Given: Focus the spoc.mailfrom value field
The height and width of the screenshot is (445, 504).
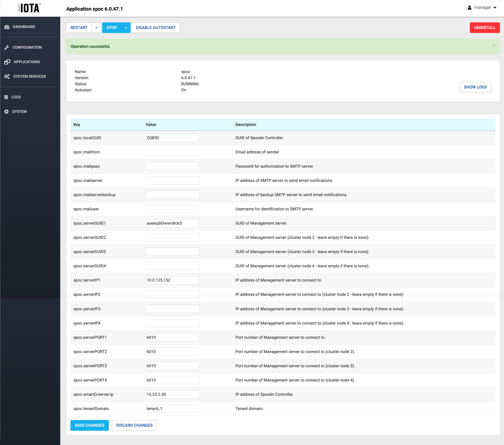Looking at the screenshot, I should [x=172, y=152].
